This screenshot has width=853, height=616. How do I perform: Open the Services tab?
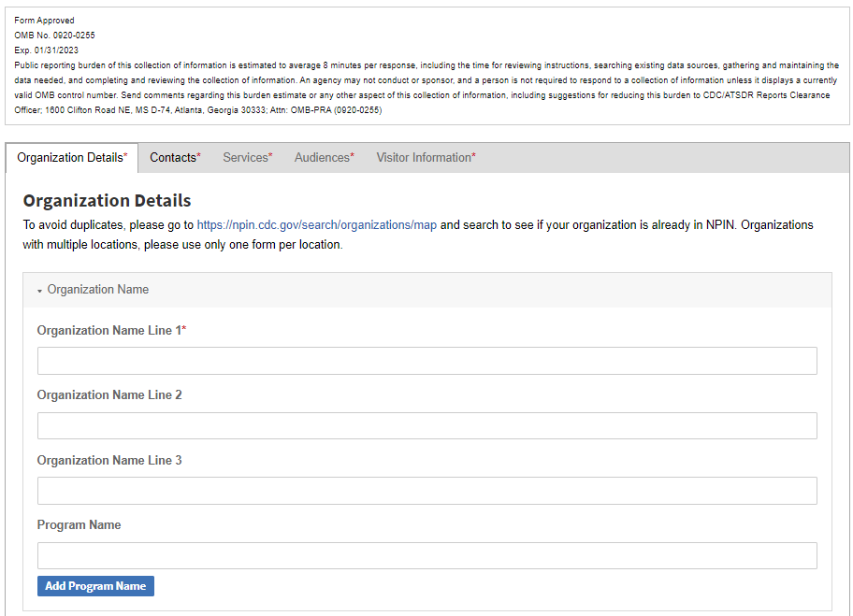(x=247, y=158)
